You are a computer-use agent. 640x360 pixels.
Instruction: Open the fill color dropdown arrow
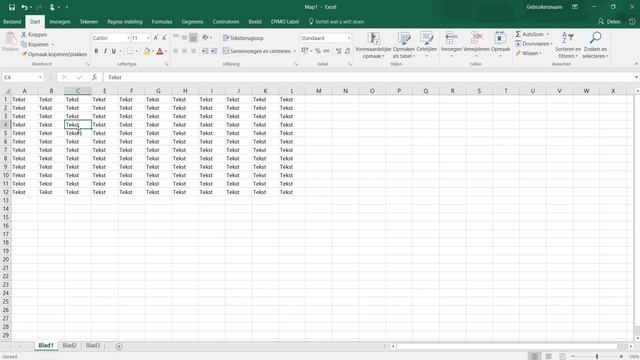tap(153, 51)
